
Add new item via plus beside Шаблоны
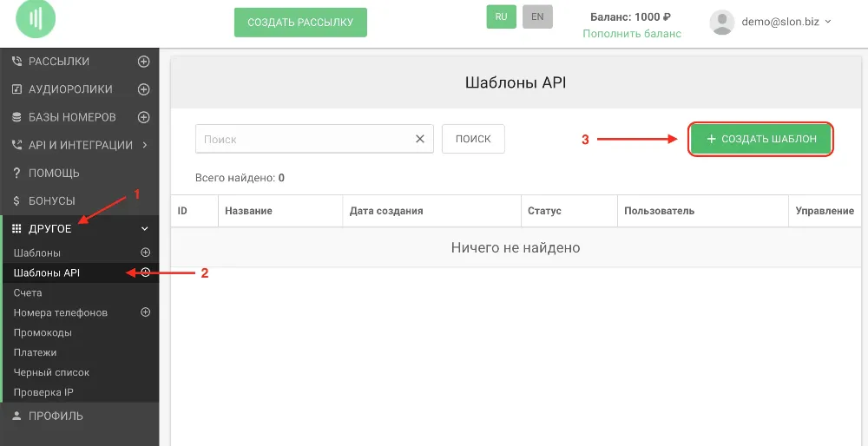(x=146, y=253)
